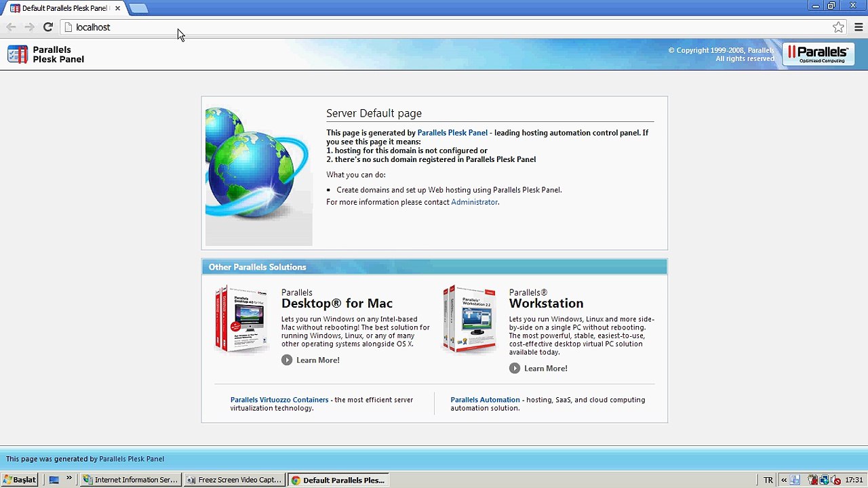This screenshot has height=488, width=868.
Task: Click the TR language indicator
Action: tap(768, 480)
